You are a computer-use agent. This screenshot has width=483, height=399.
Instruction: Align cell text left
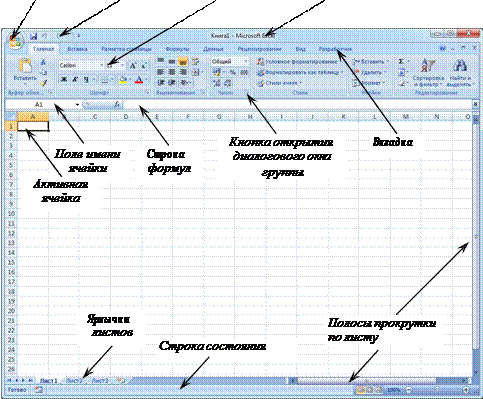click(161, 72)
